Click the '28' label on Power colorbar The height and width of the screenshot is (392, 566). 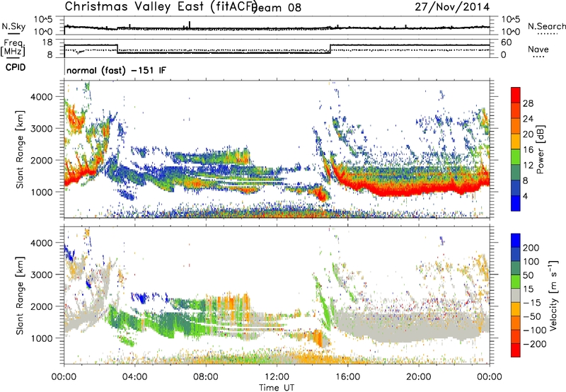[x=528, y=103]
